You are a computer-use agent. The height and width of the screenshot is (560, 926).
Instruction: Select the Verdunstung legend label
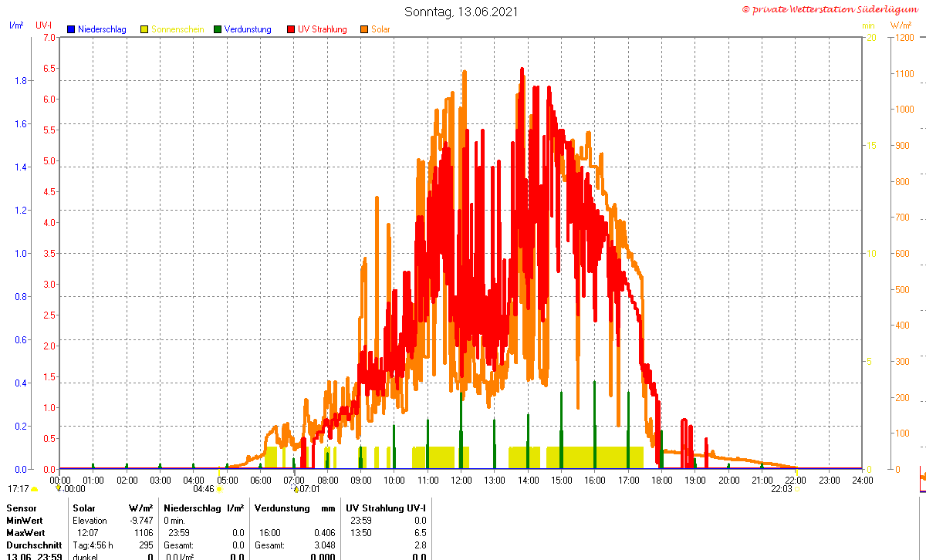coord(248,29)
